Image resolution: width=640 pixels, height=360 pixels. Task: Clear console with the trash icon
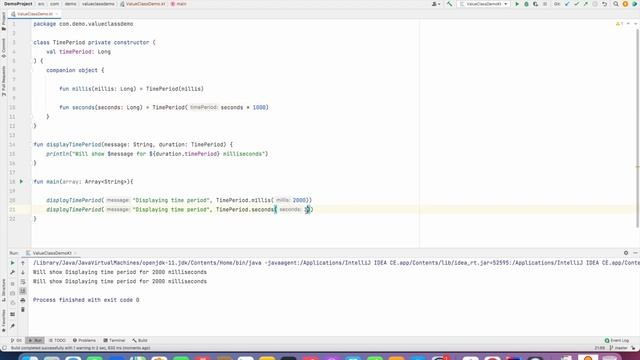[23, 310]
